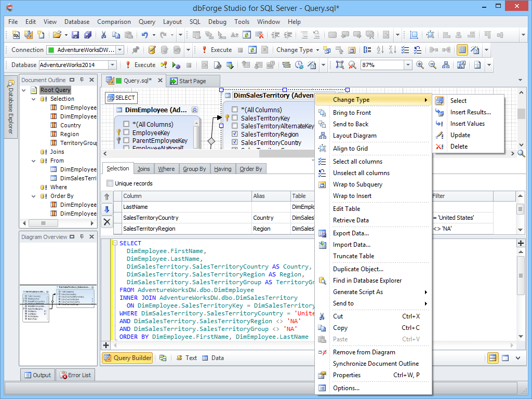Zoom in on the query diagram
Screen dimensions: 532x399
point(421,65)
